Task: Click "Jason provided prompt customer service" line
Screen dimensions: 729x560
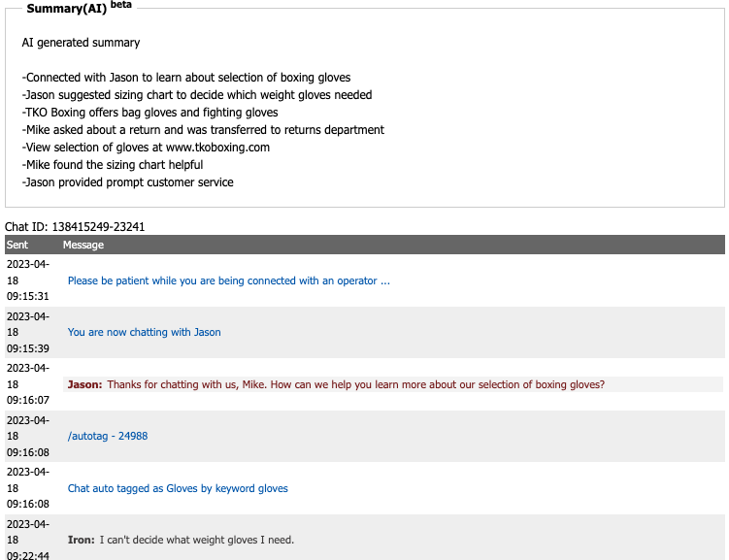Action: 127,182
